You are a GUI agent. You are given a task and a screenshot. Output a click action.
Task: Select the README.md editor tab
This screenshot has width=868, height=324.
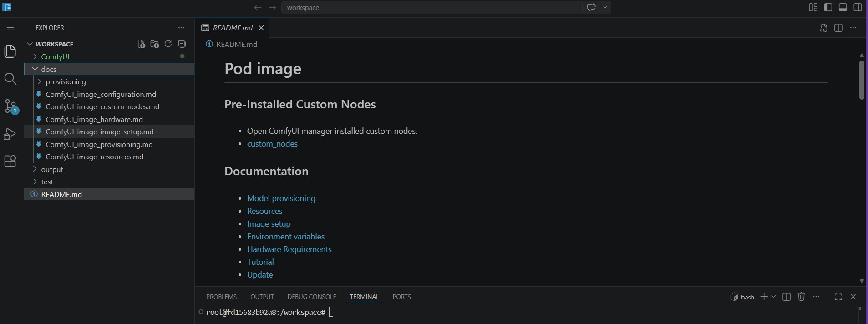(x=232, y=28)
